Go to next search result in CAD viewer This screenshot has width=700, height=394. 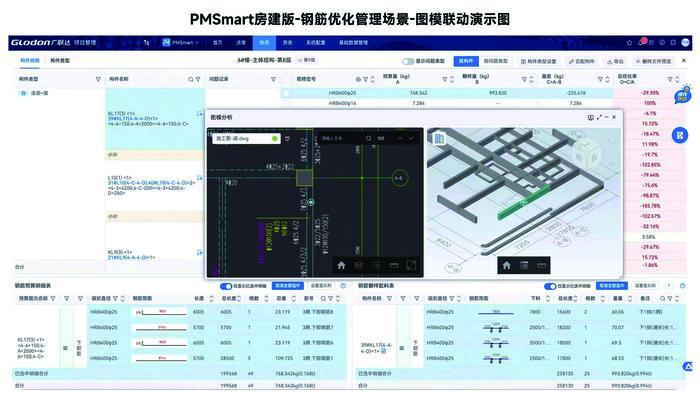tap(411, 138)
